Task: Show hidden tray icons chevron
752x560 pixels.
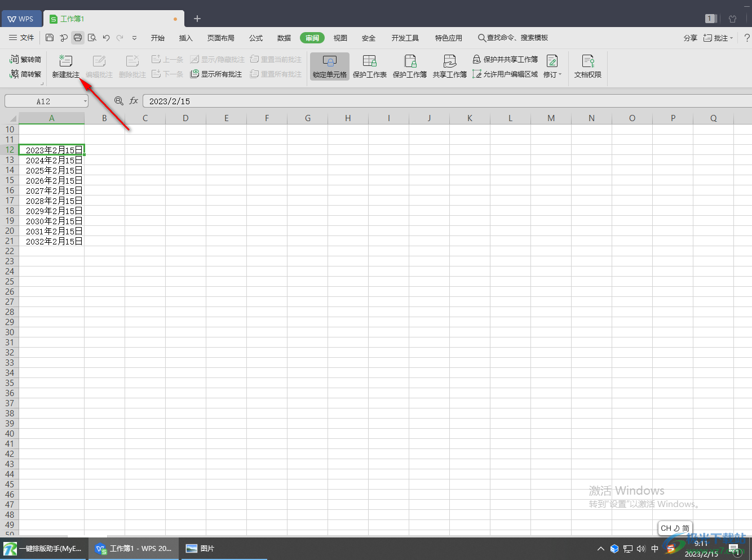Action: point(600,548)
